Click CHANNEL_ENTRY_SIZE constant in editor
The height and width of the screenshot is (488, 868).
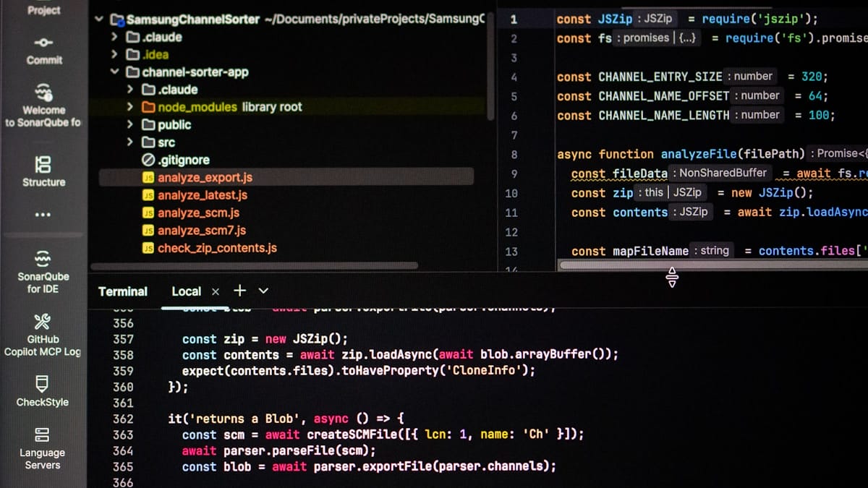click(x=660, y=77)
